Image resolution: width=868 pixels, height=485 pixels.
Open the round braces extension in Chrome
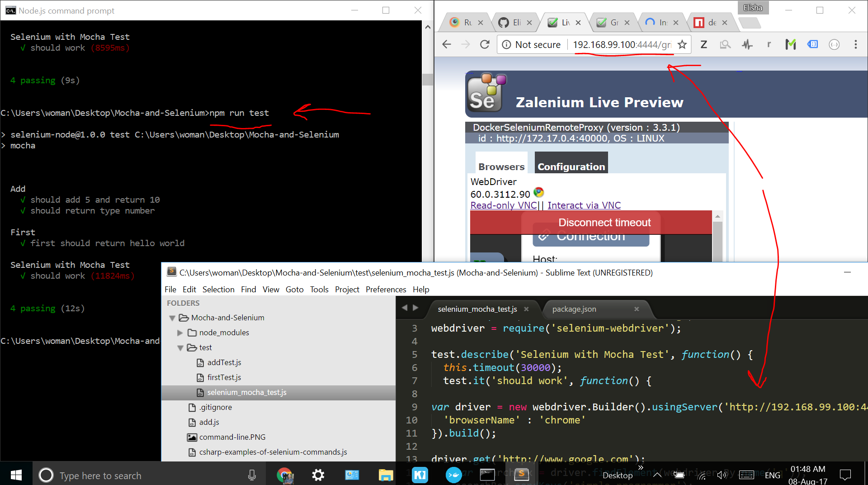(834, 44)
